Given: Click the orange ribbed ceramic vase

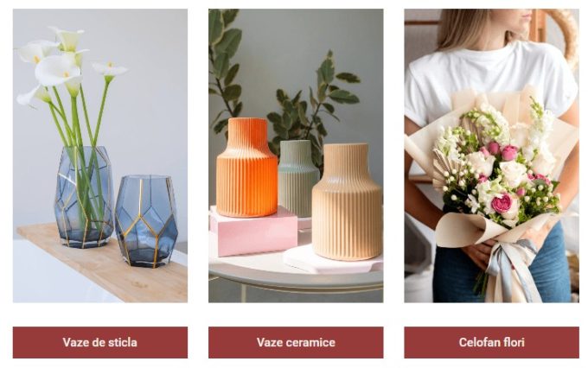Looking at the screenshot, I should tap(246, 168).
